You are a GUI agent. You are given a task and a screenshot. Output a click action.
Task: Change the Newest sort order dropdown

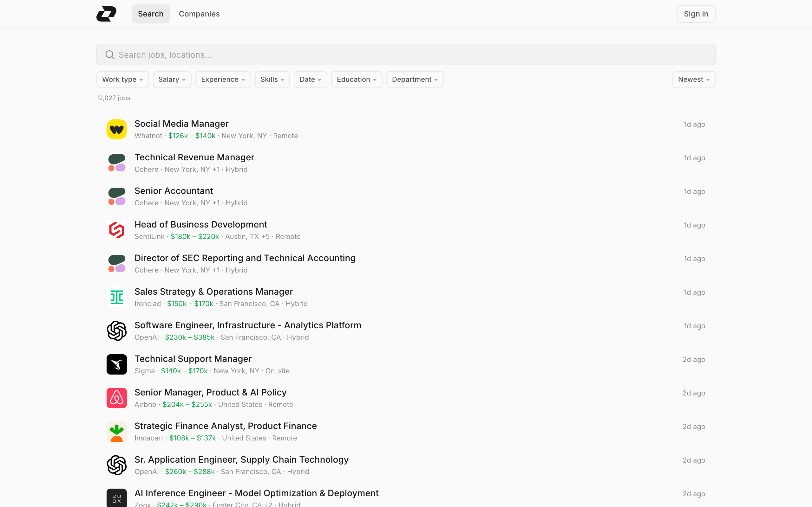coord(693,80)
